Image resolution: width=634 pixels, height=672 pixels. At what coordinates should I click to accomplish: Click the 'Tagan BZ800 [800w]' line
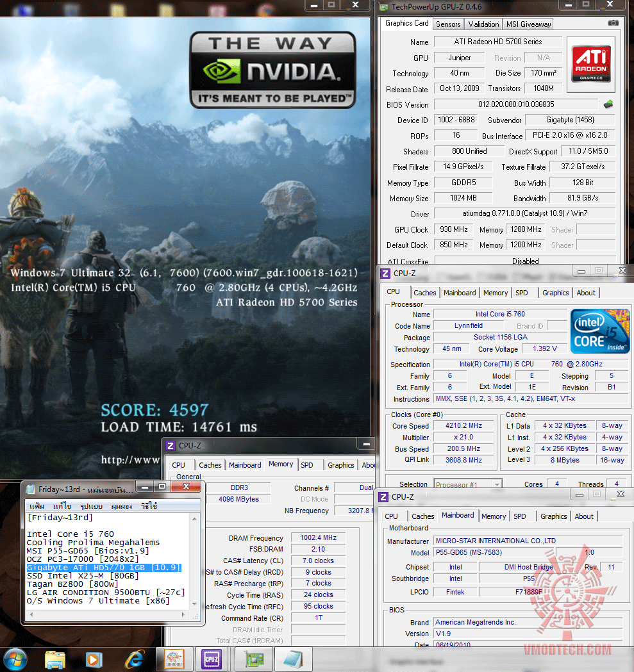pos(72,584)
